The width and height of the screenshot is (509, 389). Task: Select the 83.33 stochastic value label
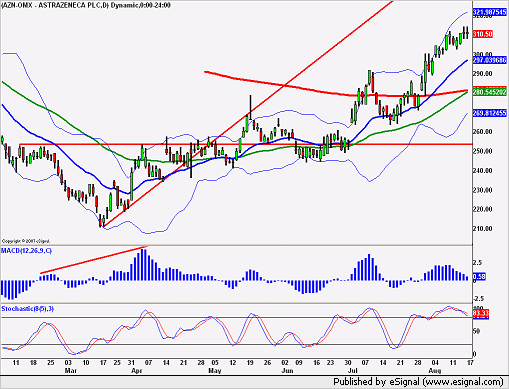click(481, 314)
